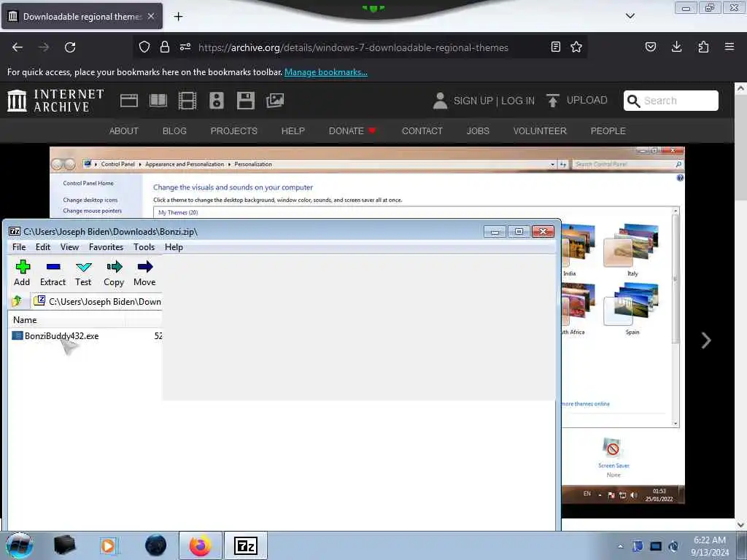Bookmark this page with the star
Image resolution: width=747 pixels, height=560 pixels.
point(576,47)
